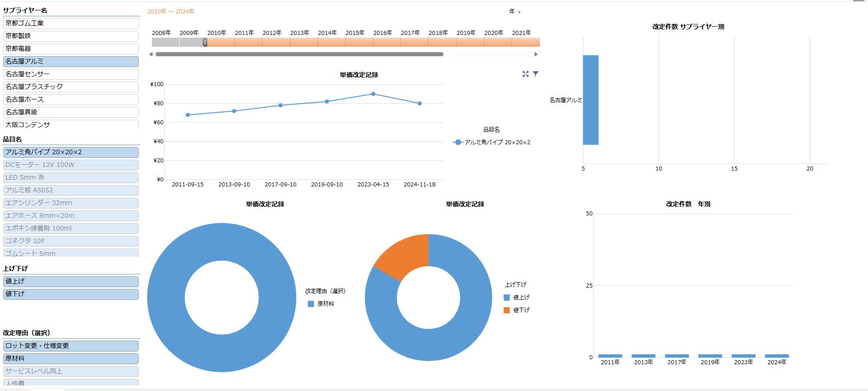Click the 名古屋アルミ bar in supplier chart
The height and width of the screenshot is (391, 868).
pos(590,100)
